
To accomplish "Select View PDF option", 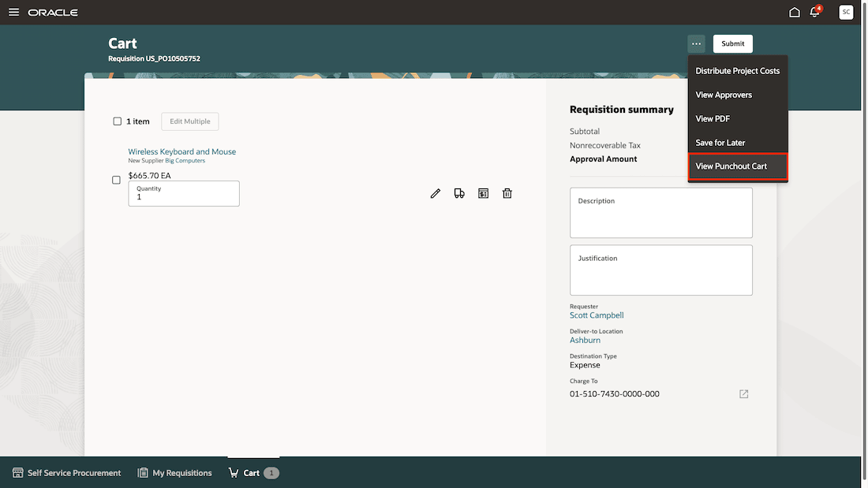I will click(x=737, y=118).
